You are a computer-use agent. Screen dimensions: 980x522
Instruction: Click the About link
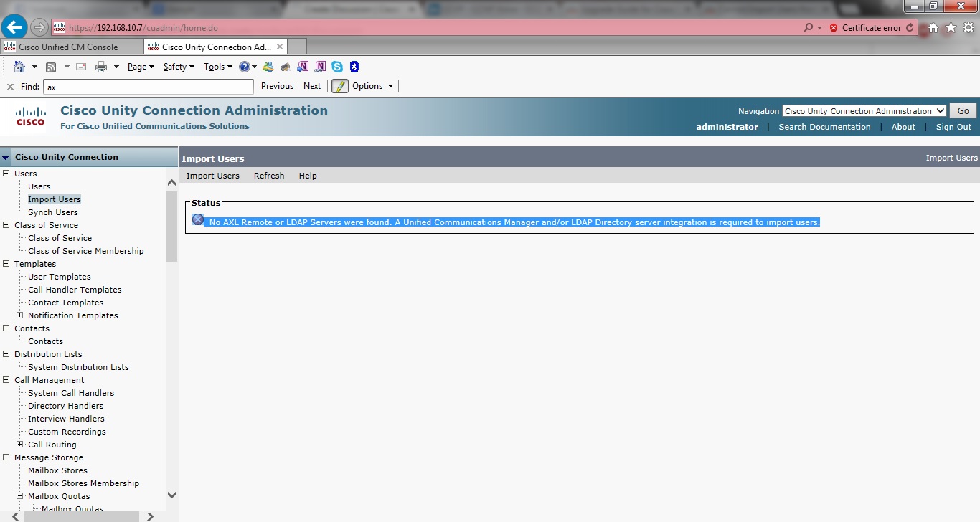point(903,127)
